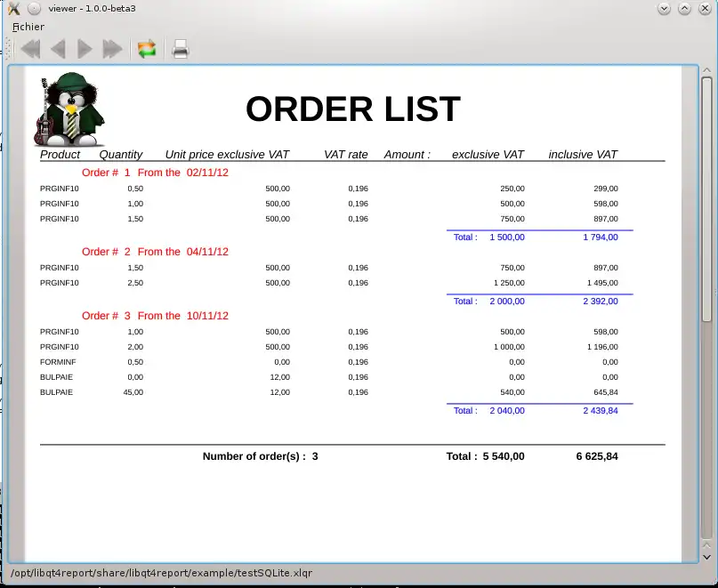Image resolution: width=718 pixels, height=588 pixels.
Task: Click the Quantity column header
Action: click(121, 155)
